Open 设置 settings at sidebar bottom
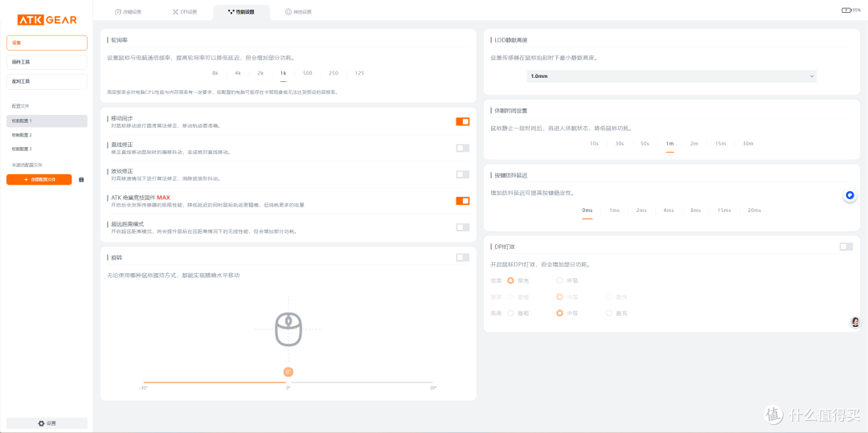The height and width of the screenshot is (433, 868). [x=47, y=423]
